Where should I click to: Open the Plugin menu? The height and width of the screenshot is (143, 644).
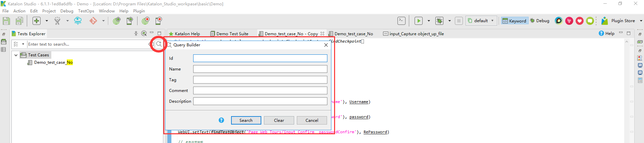[139, 11]
